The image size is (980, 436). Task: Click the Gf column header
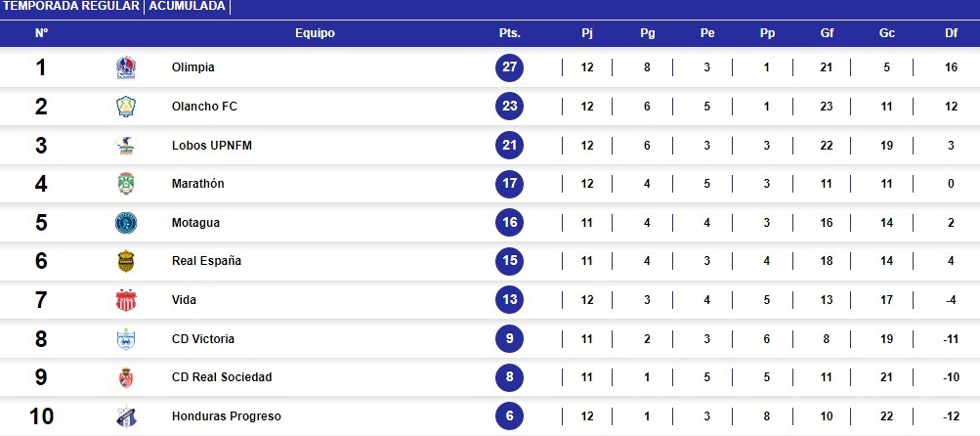(827, 33)
